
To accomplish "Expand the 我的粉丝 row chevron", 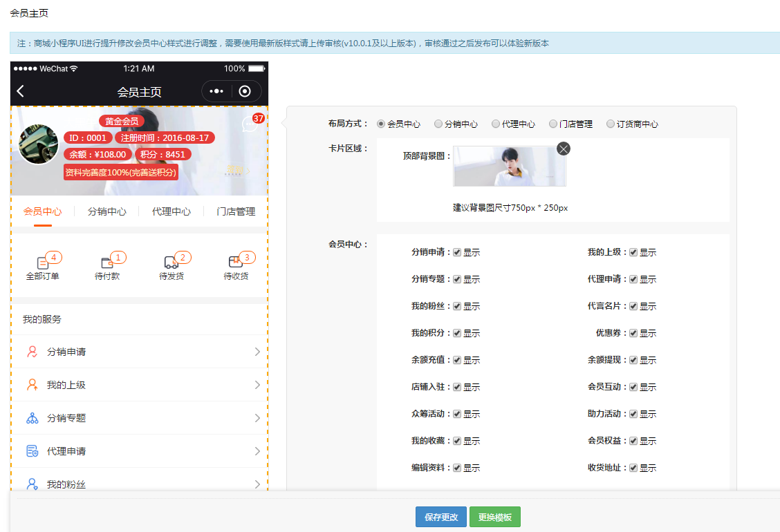I will [257, 484].
